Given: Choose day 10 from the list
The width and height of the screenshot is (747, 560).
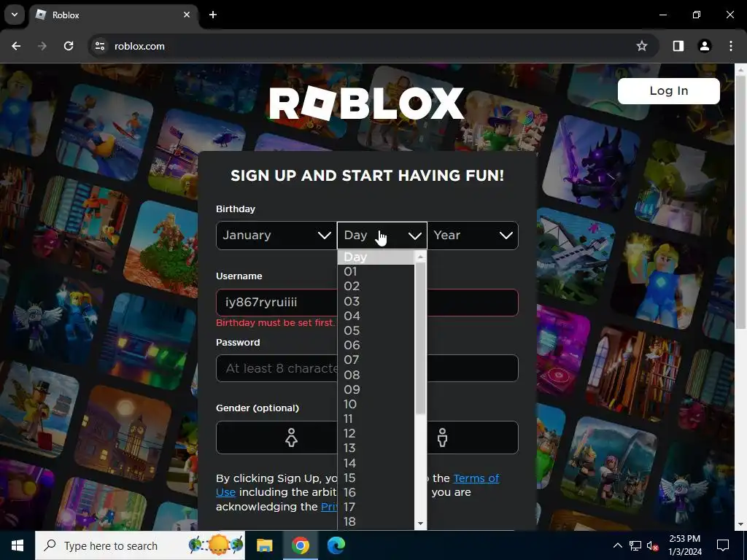Looking at the screenshot, I should pos(376,404).
